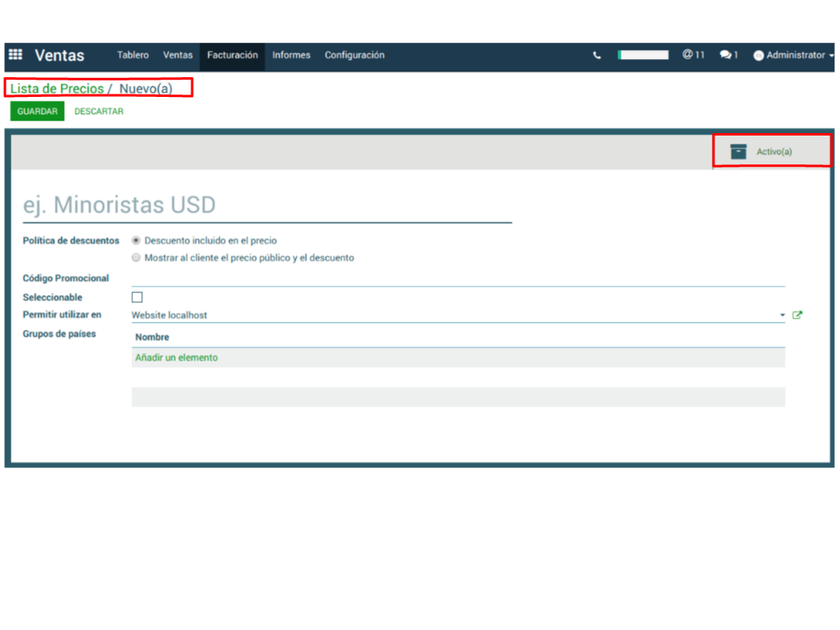This screenshot has width=840, height=630.
Task: Open the Administrator user dropdown menu
Action: (x=794, y=55)
